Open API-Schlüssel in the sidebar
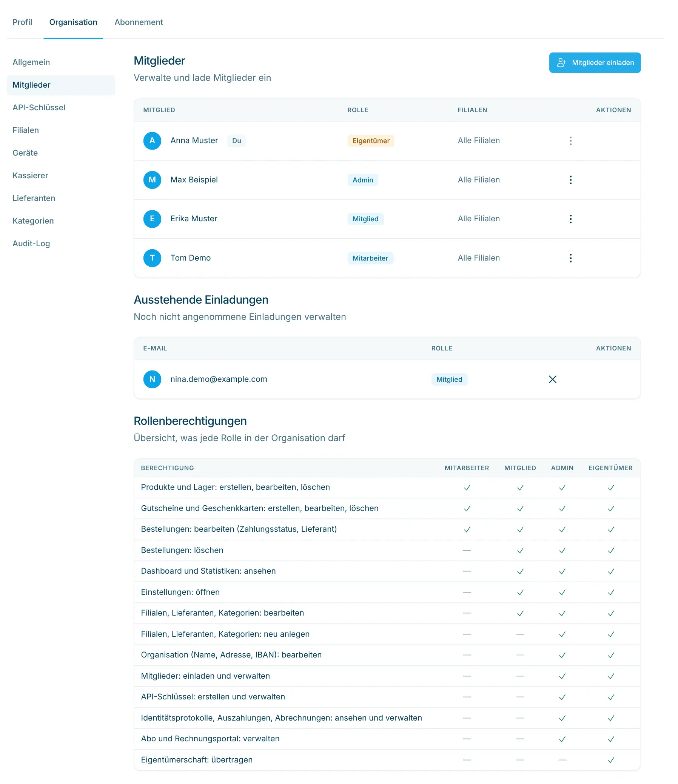Image resolution: width=678 pixels, height=784 pixels. (x=61, y=108)
